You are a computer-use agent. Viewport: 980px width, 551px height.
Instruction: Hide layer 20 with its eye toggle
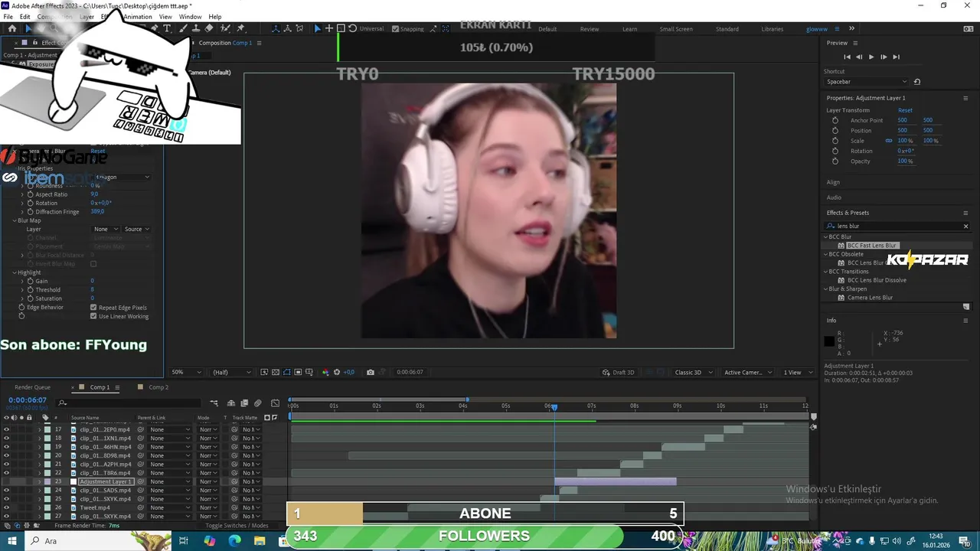pos(6,455)
